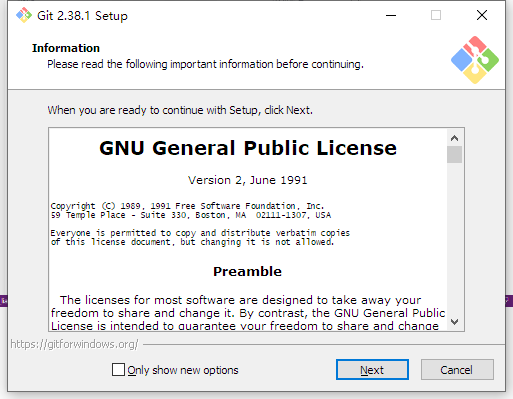Click the Cancel button
Image resolution: width=513 pixels, height=399 pixels.
457,369
